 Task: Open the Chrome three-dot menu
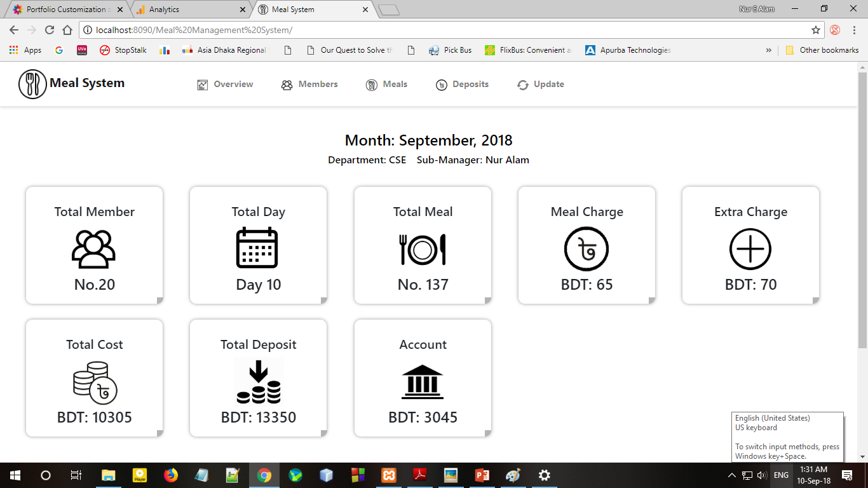click(x=855, y=30)
